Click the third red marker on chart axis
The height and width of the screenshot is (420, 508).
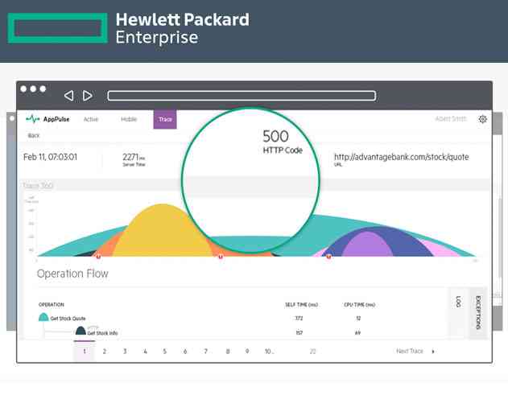click(328, 257)
